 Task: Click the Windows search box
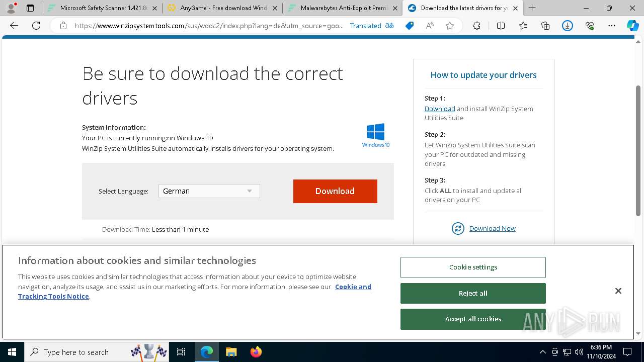[97, 352]
